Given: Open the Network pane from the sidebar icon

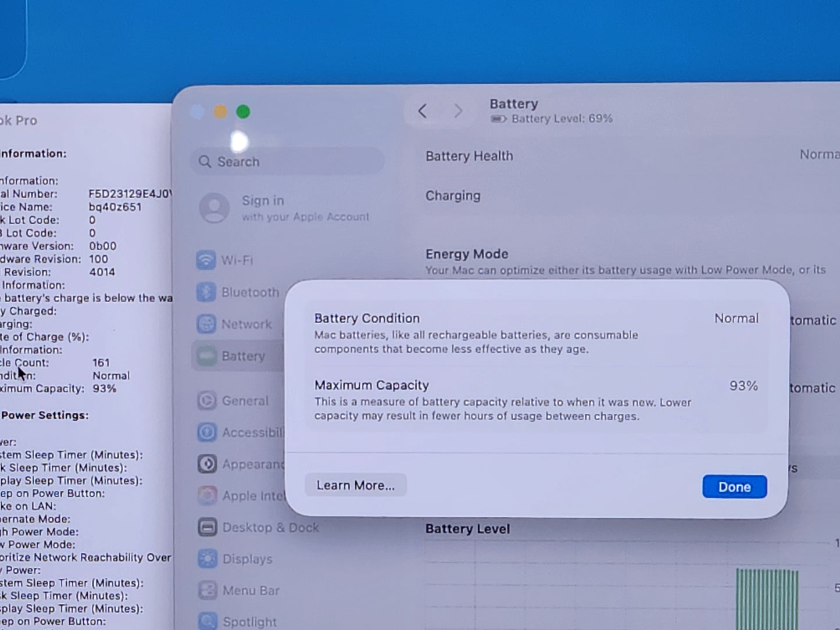Looking at the screenshot, I should pyautogui.click(x=206, y=324).
